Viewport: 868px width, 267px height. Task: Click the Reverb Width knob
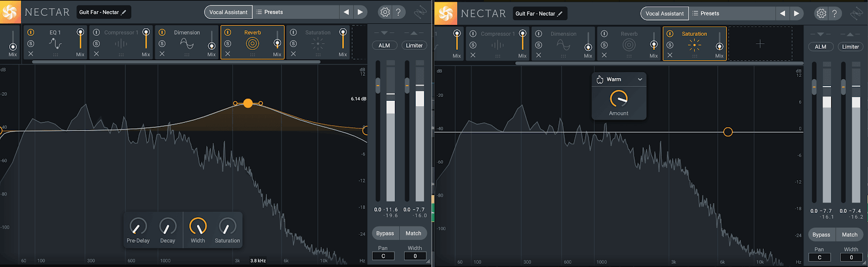tap(197, 226)
